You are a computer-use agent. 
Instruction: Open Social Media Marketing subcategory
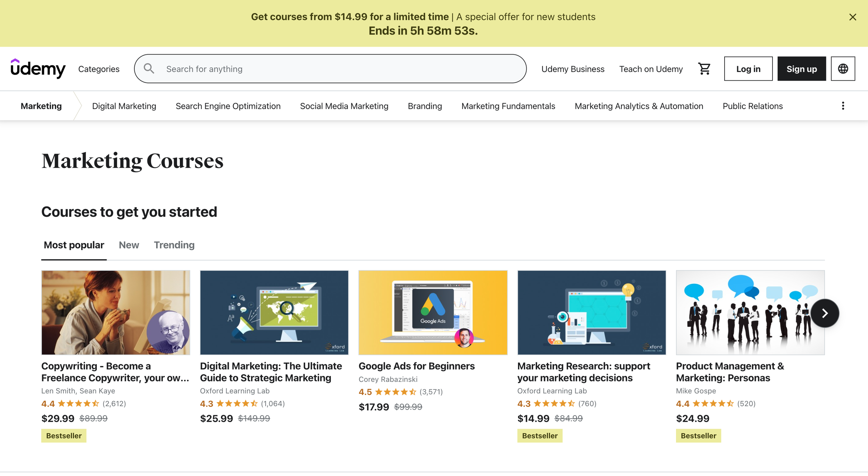(344, 106)
